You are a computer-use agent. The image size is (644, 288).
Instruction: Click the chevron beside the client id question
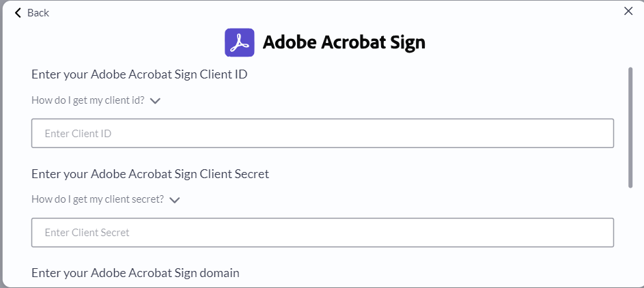(155, 101)
